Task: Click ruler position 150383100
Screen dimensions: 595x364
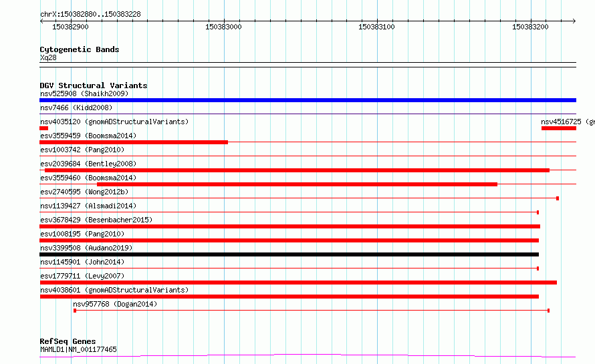Action: [x=377, y=27]
